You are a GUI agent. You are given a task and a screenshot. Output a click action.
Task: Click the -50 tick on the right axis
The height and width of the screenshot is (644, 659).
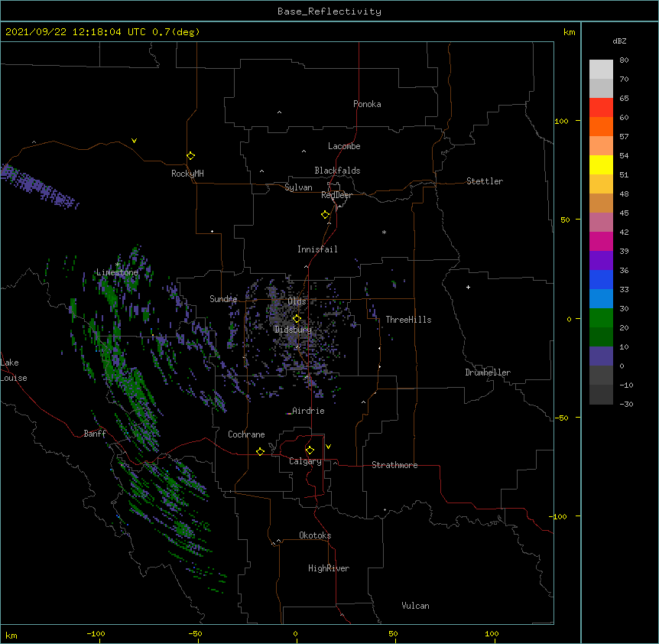561,418
